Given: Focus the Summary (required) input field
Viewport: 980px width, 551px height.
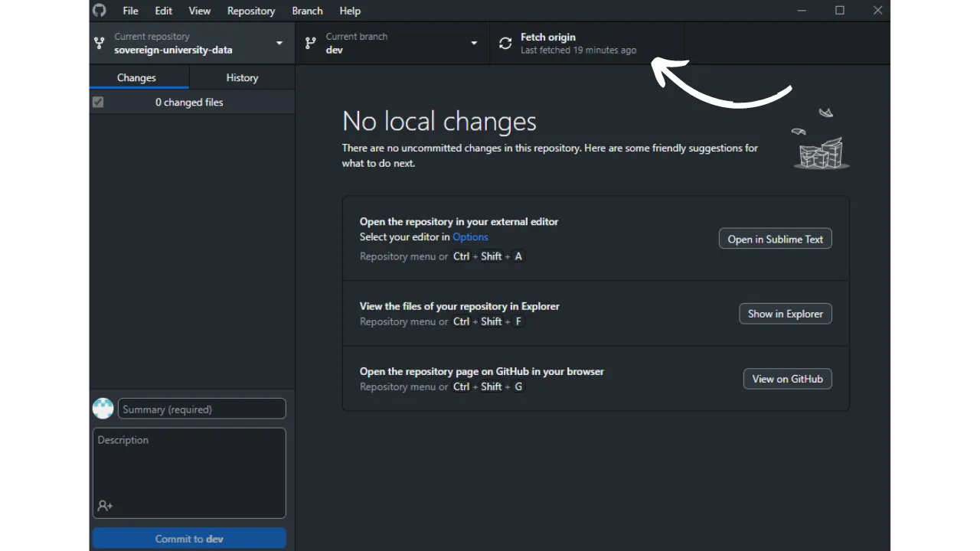Looking at the screenshot, I should [x=202, y=409].
